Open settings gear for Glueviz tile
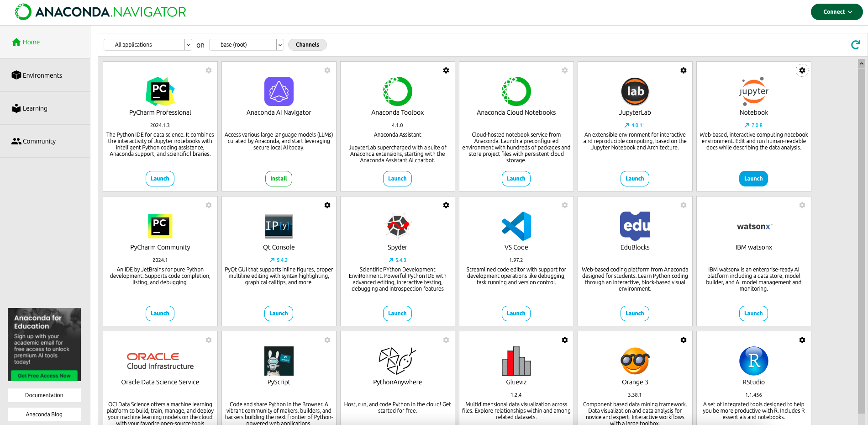 (x=565, y=340)
